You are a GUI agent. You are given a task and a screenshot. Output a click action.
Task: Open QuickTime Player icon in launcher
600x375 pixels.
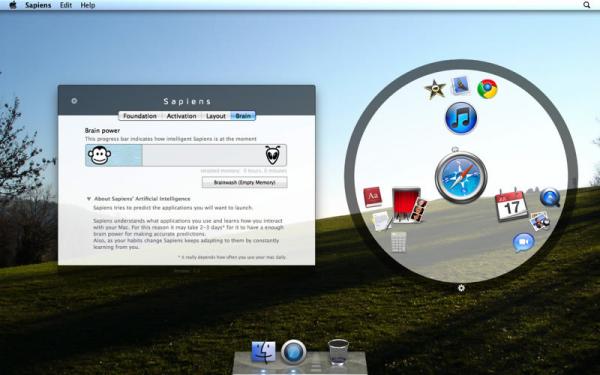[x=550, y=197]
